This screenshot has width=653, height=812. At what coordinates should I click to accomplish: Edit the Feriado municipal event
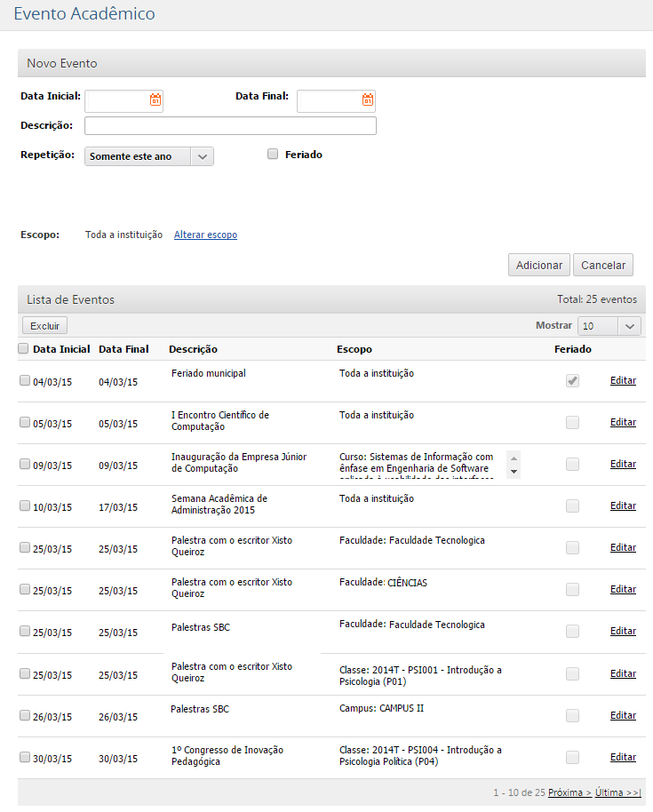623,380
